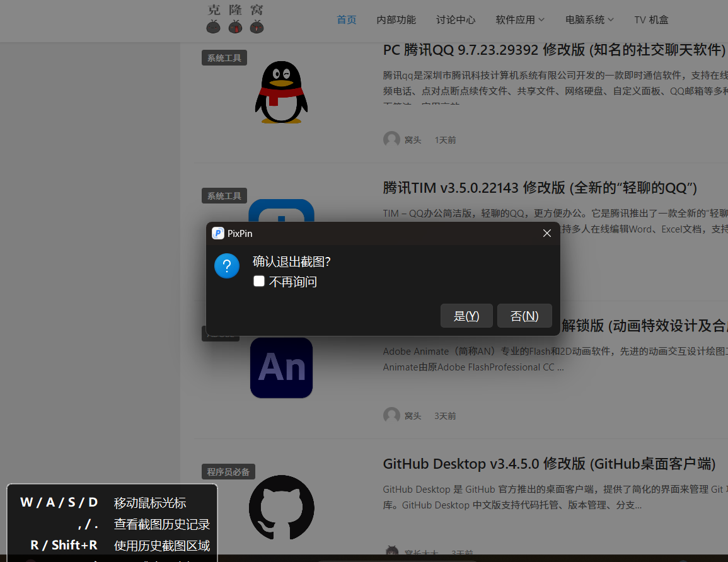Go to the 首页 nav tab
The image size is (728, 562).
tap(347, 20)
